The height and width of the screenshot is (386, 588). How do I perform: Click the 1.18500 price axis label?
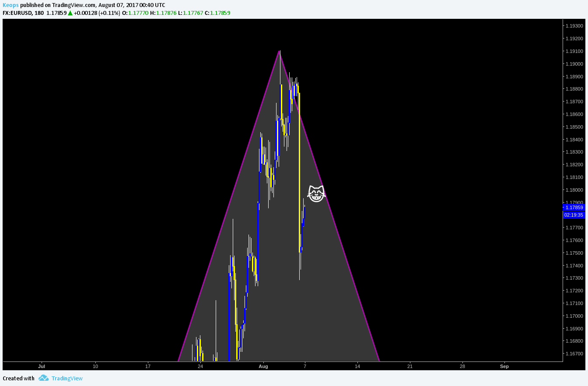[x=574, y=127]
